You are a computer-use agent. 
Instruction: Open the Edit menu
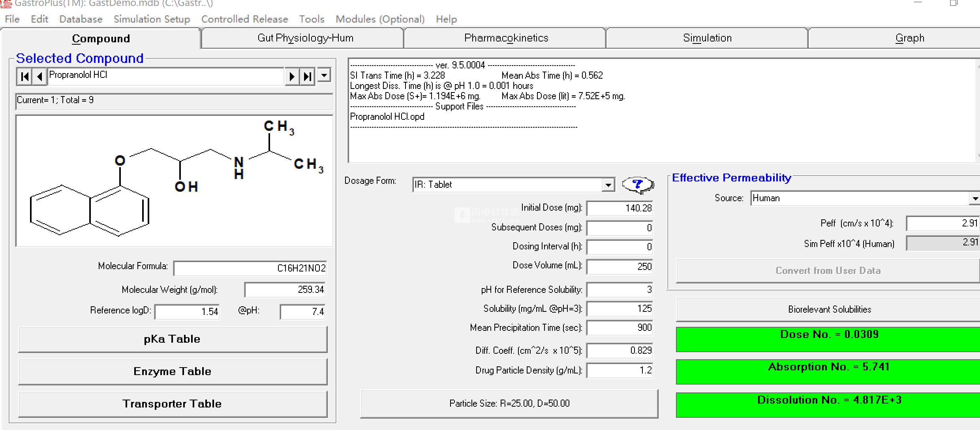[39, 19]
